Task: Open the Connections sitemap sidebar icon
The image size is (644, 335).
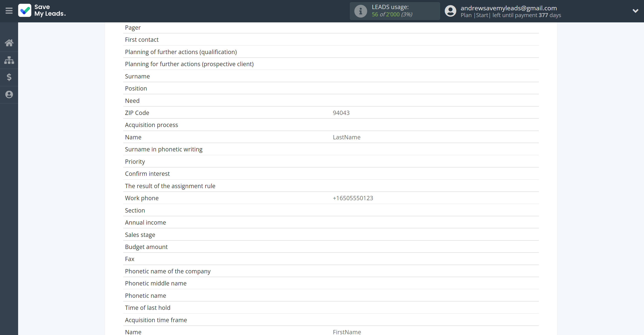Action: [x=9, y=60]
